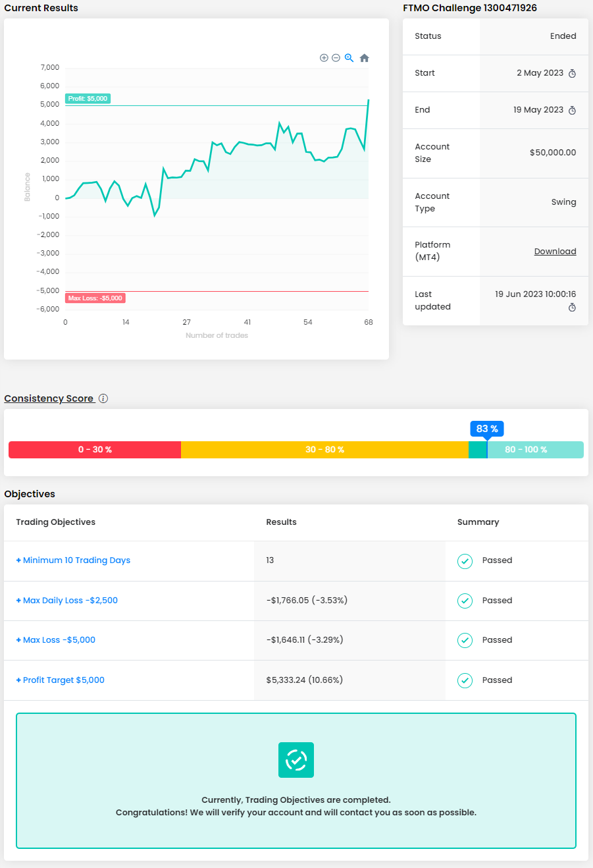Viewport: 593px width, 868px height.
Task: Click the Trading Objectives column header
Action: [56, 522]
